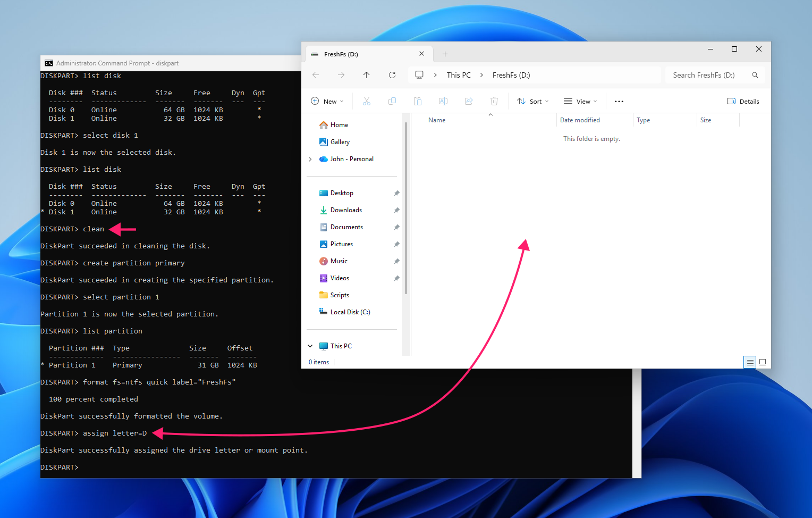
Task: Click the Copy icon in toolbar
Action: click(392, 101)
